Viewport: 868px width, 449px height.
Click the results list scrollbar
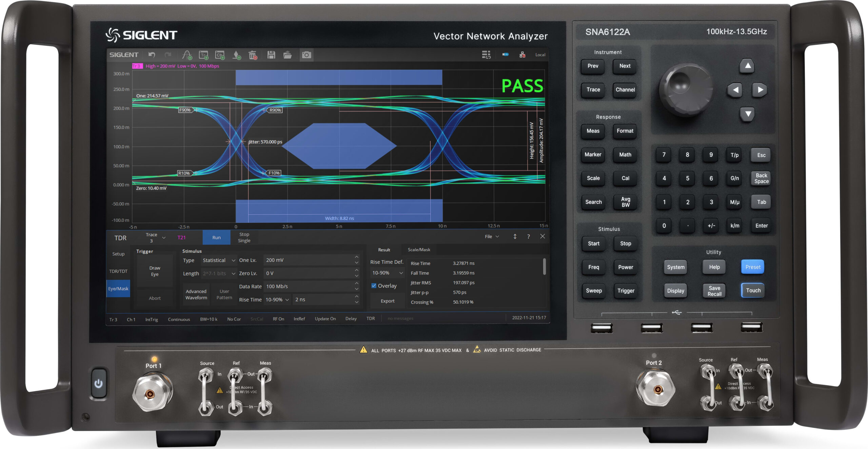coord(544,266)
